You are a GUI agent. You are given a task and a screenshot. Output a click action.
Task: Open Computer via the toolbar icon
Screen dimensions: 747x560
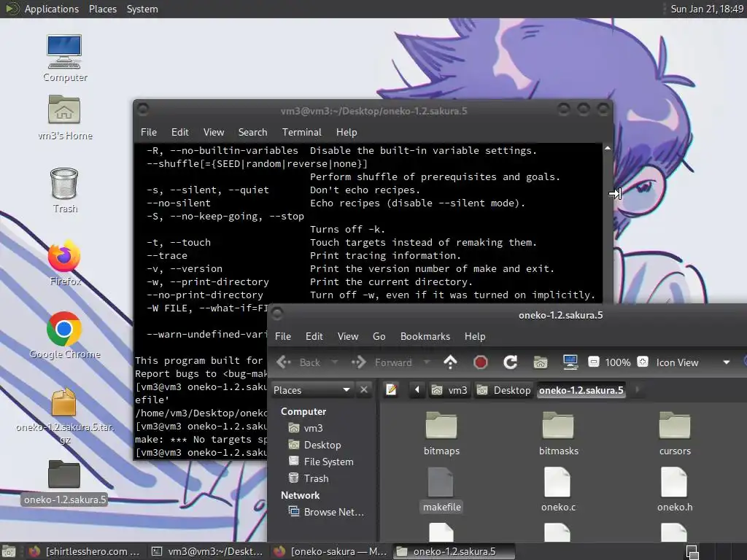[x=570, y=362]
